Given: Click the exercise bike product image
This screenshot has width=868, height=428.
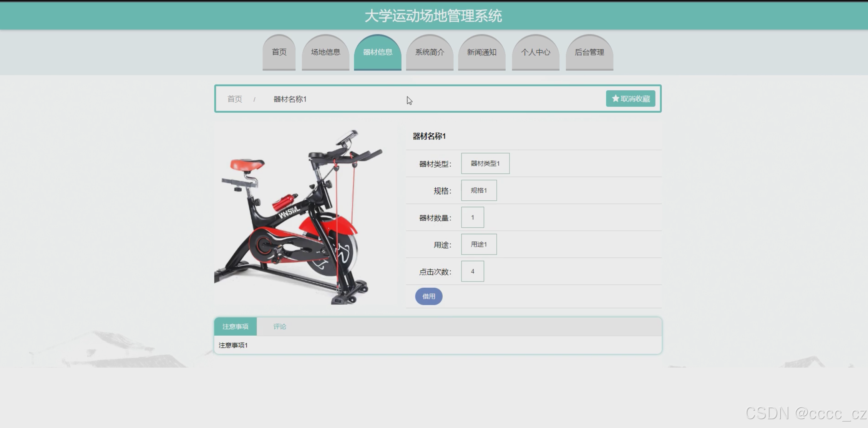Looking at the screenshot, I should click(298, 217).
